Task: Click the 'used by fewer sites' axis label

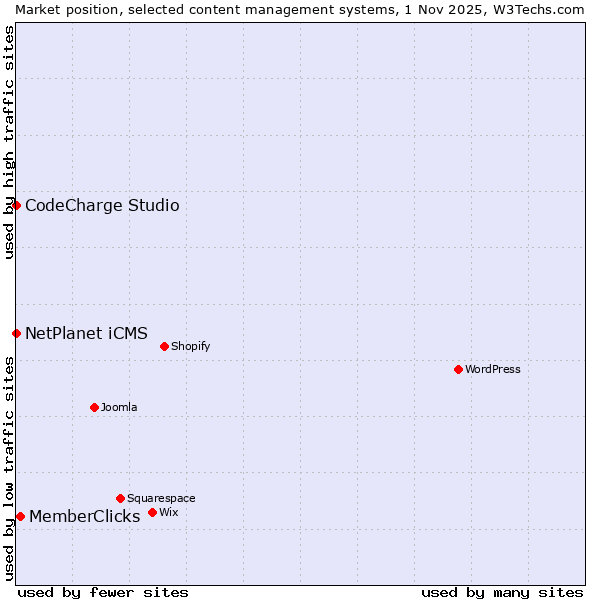Action: point(103,592)
